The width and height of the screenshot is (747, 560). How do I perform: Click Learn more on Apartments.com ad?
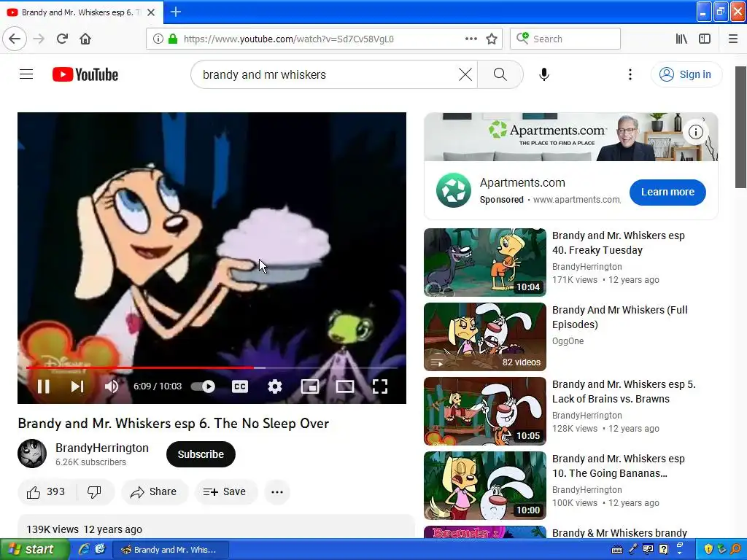(x=667, y=192)
